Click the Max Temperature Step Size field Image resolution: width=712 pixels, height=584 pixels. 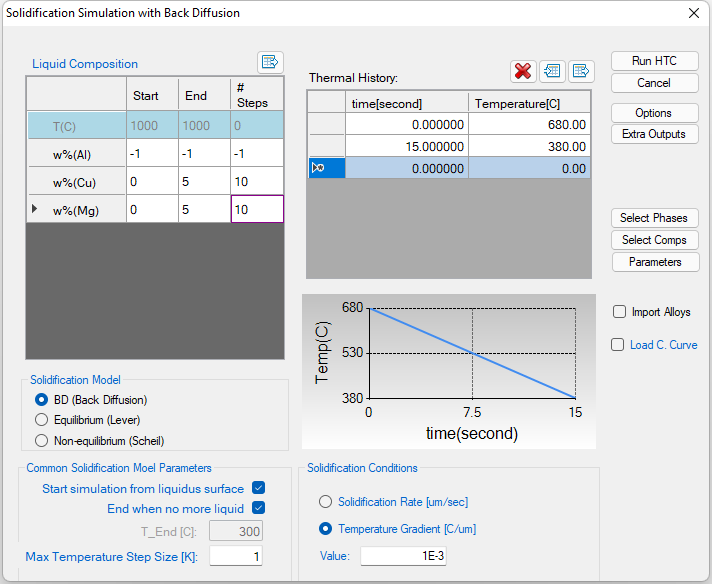[x=235, y=556]
